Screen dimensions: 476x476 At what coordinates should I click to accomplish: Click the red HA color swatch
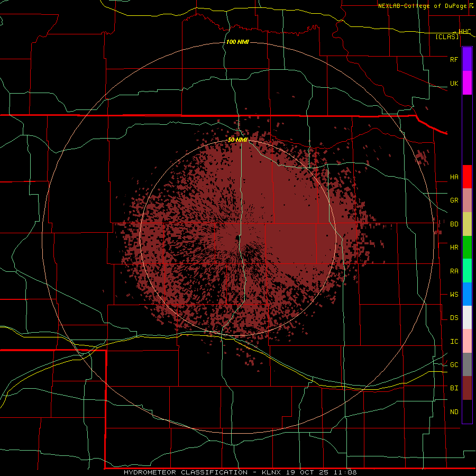pyautogui.click(x=467, y=177)
